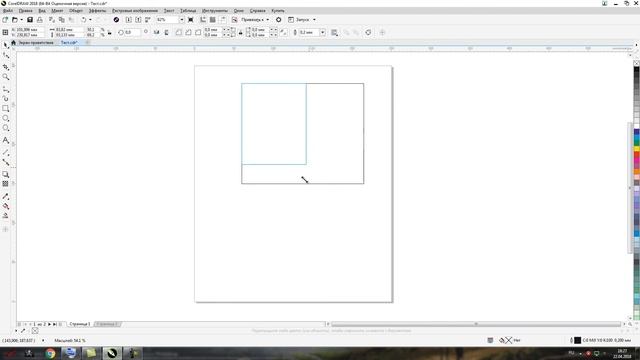Click the Undo arrow icon
640x360 pixels.
84,20
